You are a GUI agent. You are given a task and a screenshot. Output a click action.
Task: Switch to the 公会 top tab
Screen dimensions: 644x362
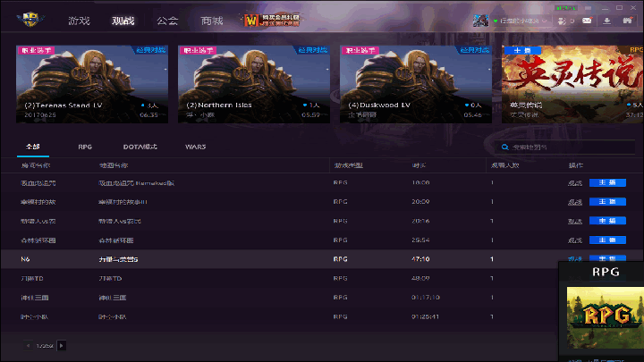(167, 21)
